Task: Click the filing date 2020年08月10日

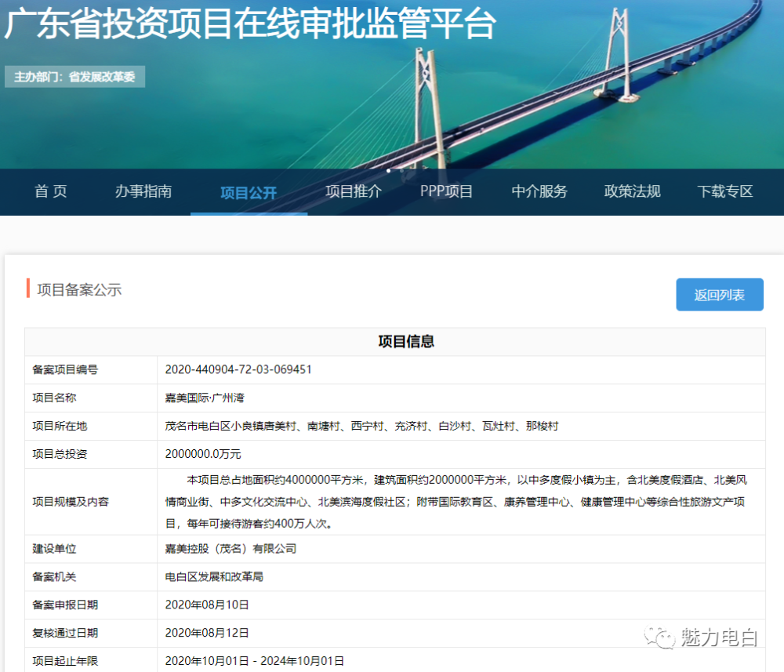Action: (207, 605)
